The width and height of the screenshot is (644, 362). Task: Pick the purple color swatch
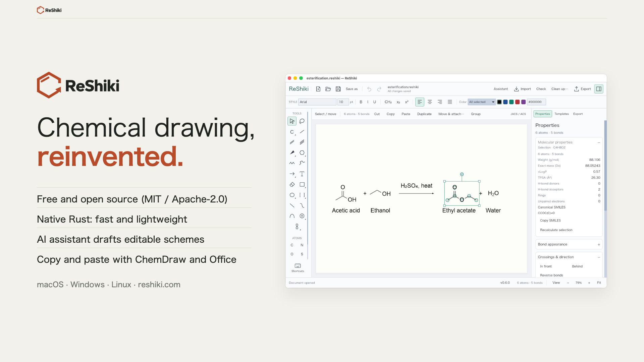[524, 102]
